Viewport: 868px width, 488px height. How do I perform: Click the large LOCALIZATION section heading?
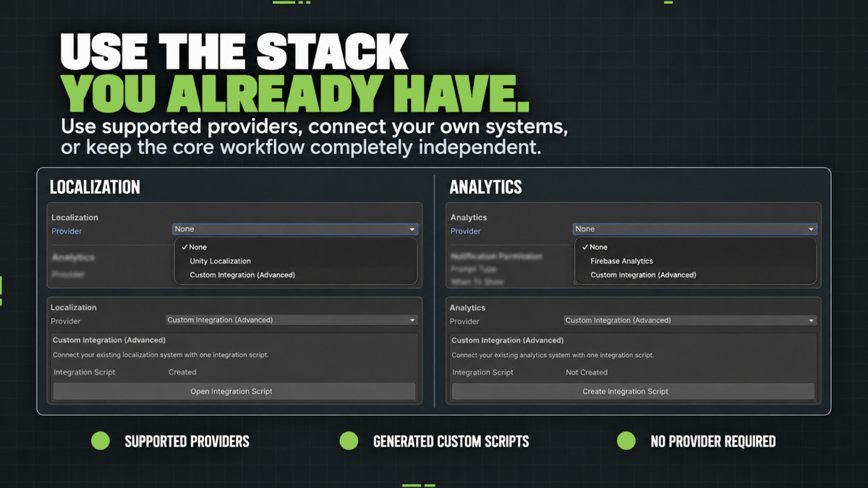pyautogui.click(x=95, y=187)
